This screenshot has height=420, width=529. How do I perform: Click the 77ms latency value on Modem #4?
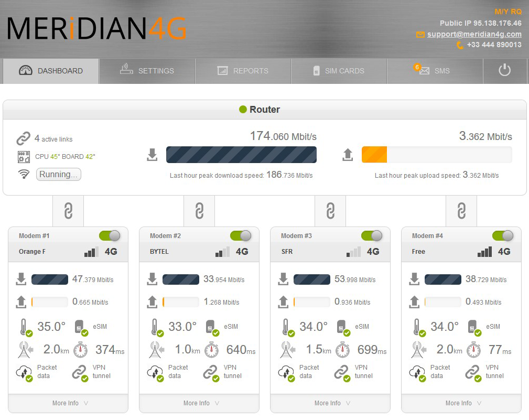coord(500,350)
